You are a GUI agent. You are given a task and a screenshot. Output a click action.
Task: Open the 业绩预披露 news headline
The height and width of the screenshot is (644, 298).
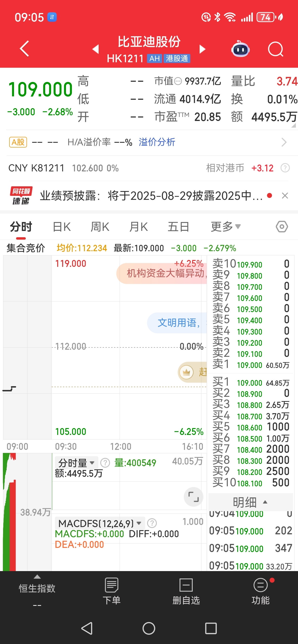point(151,196)
